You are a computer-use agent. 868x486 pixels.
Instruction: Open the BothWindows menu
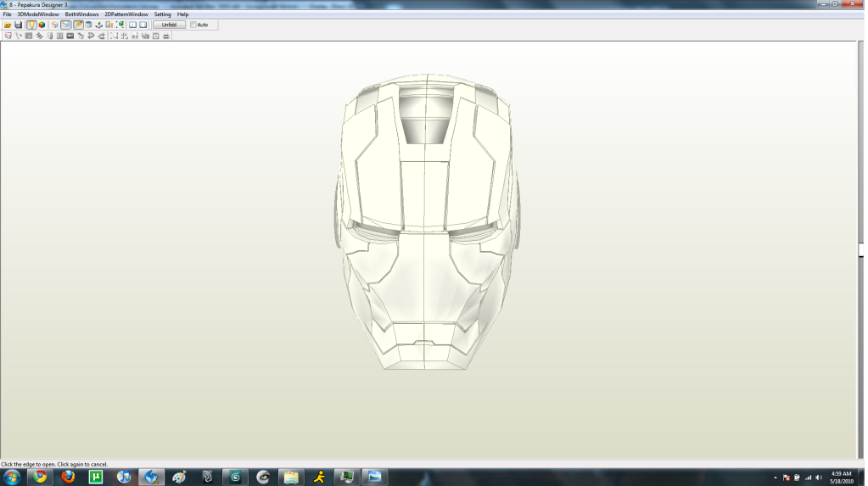(82, 14)
